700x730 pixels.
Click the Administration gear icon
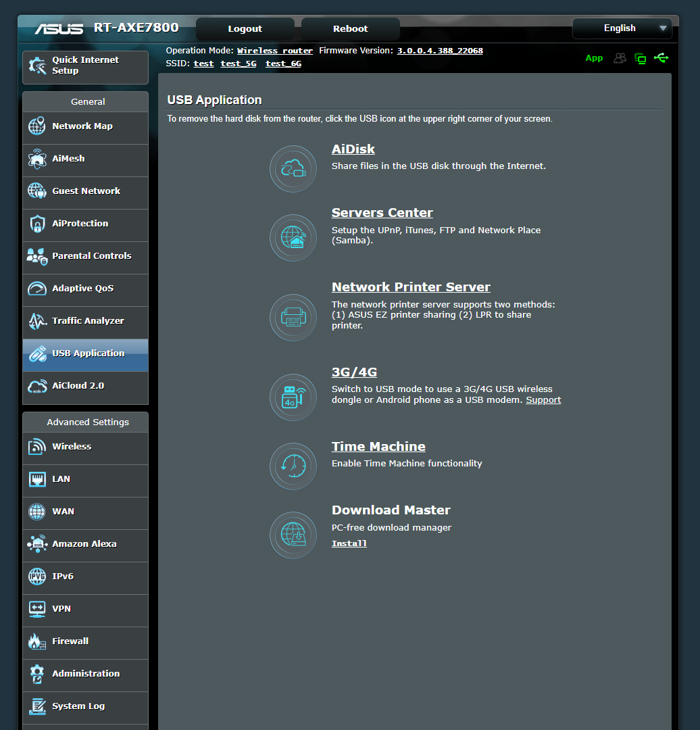[x=37, y=674]
